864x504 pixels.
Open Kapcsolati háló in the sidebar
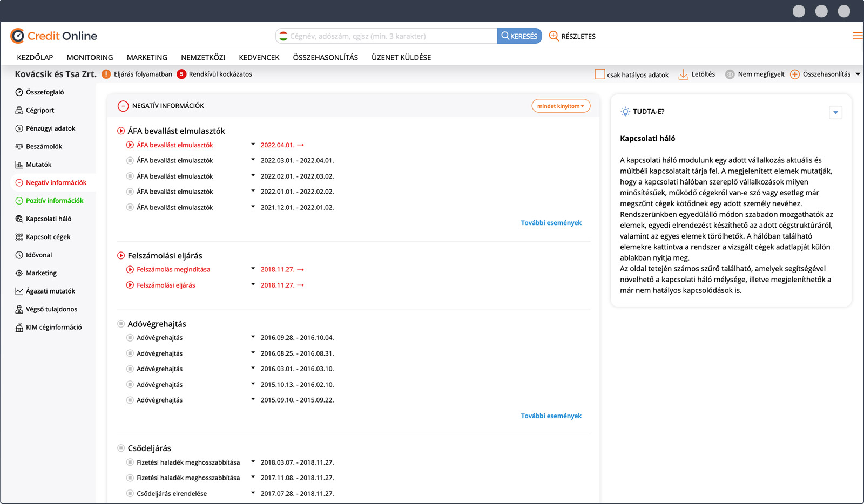click(x=48, y=219)
